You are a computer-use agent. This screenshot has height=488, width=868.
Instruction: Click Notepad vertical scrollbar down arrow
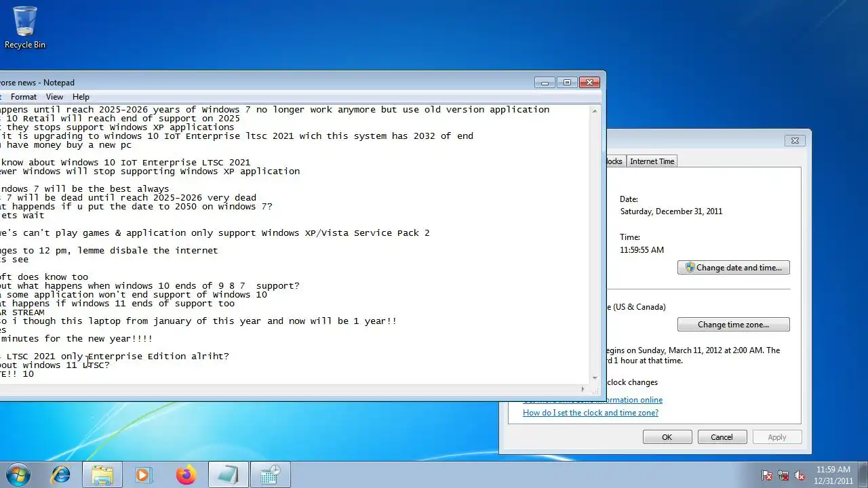[x=595, y=378]
